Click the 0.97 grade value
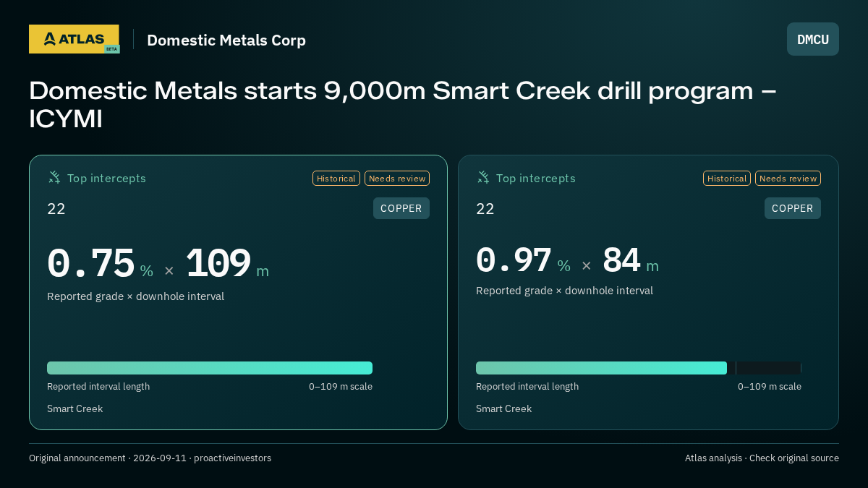 pyautogui.click(x=514, y=260)
